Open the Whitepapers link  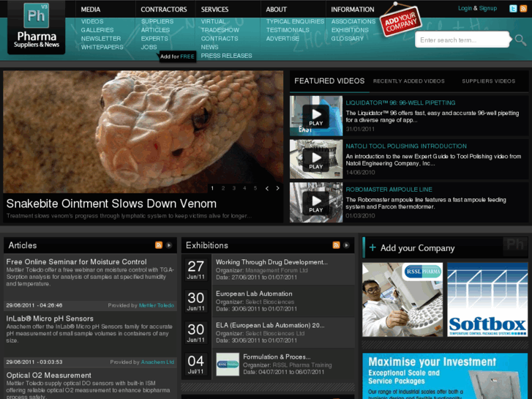click(102, 47)
